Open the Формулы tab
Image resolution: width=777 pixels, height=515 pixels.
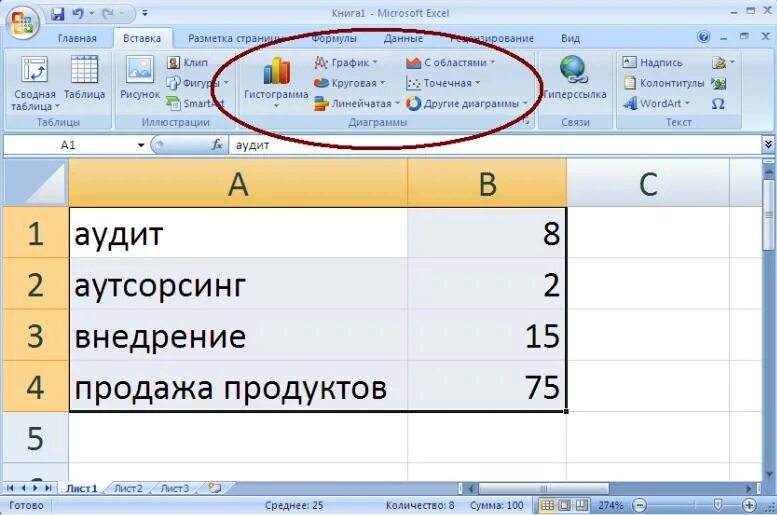tap(334, 38)
